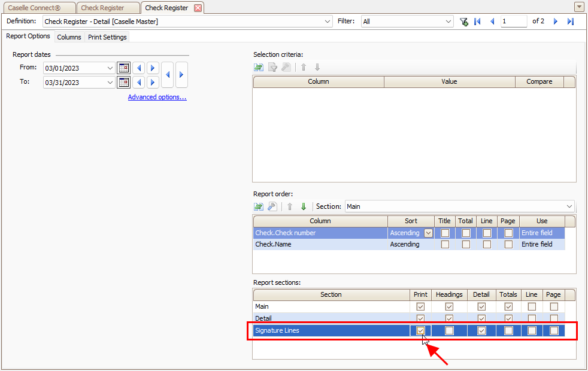Click the add column icon in Selection criteria
The image size is (588, 371).
click(259, 67)
